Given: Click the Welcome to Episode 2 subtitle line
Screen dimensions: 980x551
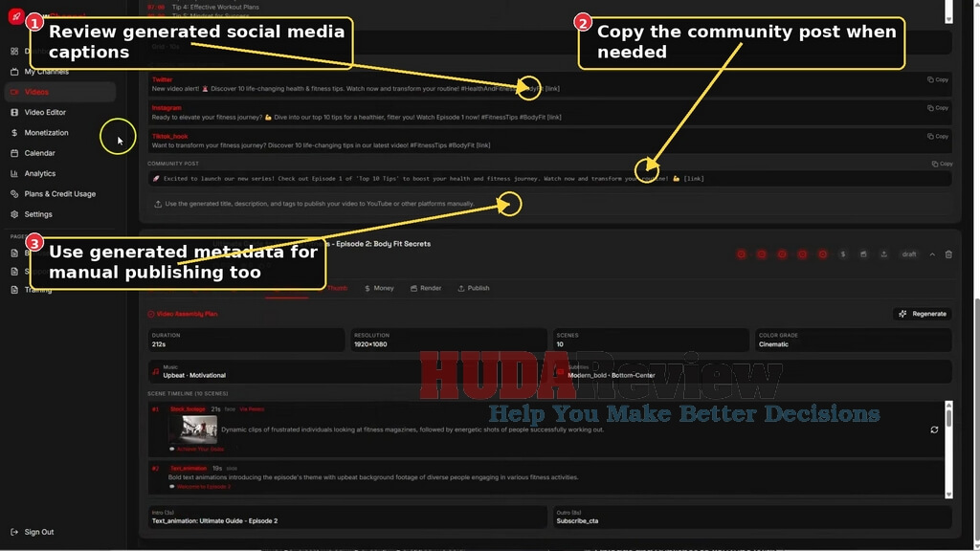Looking at the screenshot, I should 204,487.
